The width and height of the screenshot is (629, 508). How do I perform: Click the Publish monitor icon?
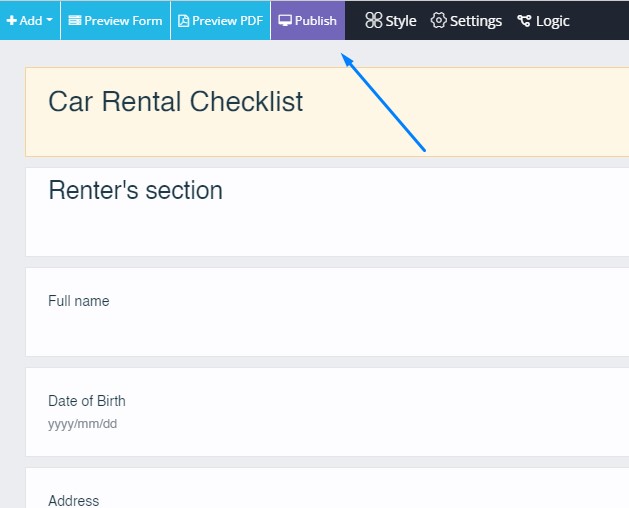tap(285, 21)
